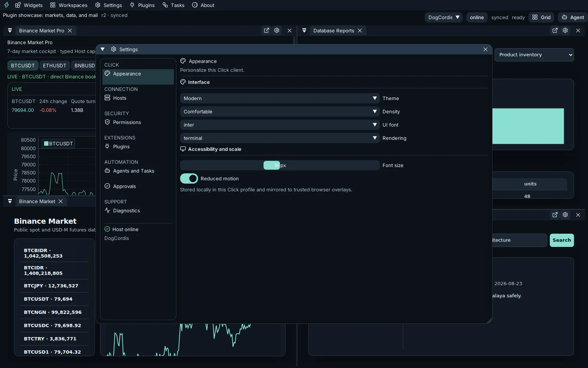
Task: Open the Theme dropdown showing Modern
Action: (x=280, y=98)
